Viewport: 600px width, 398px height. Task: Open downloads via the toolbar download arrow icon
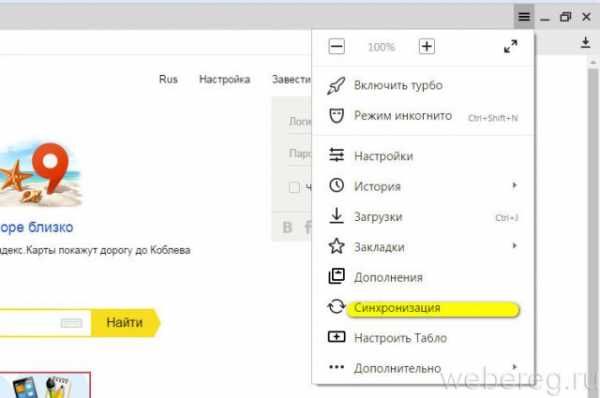click(585, 42)
